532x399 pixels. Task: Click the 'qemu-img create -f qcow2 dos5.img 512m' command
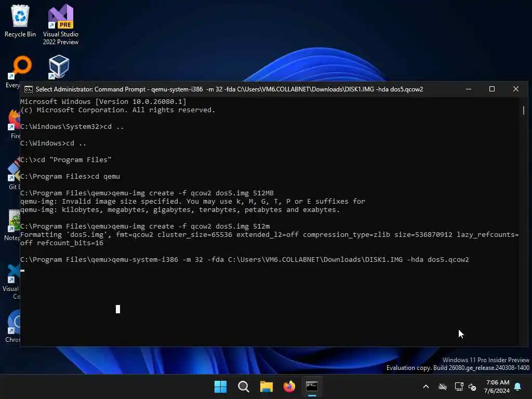(x=191, y=227)
